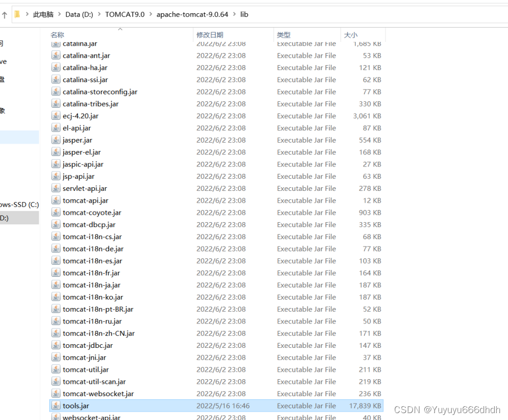Click the 17,839 KB size of tools.jar
This screenshot has height=420, width=508.
coord(365,406)
